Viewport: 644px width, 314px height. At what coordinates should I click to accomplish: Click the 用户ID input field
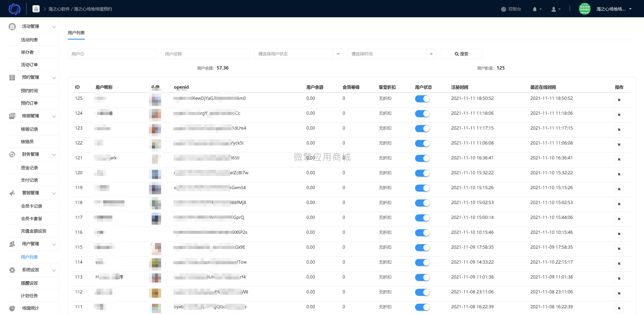pyautogui.click(x=112, y=54)
